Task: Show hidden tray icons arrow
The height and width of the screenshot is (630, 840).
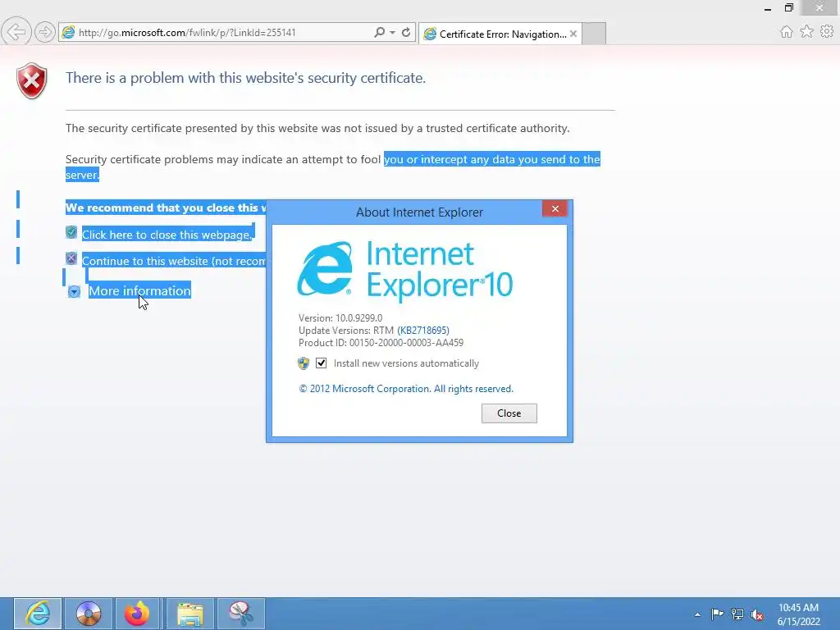Action: point(697,614)
